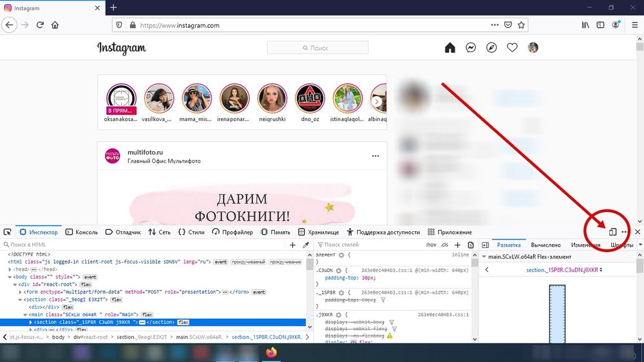Open the profile avatar in Instagram header
Viewport: 644px width, 362px height.
[x=533, y=48]
